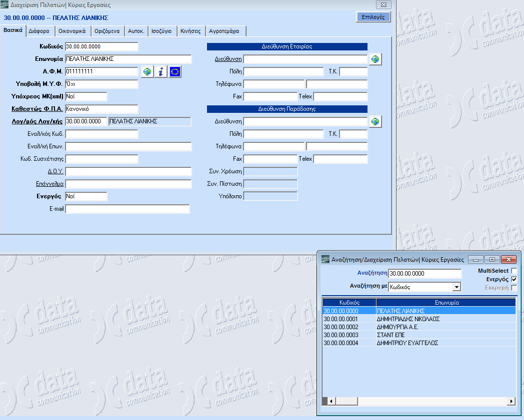This screenshot has height=420, width=524.
Task: Switch to the Οριζόμενα tab
Action: 107,31
